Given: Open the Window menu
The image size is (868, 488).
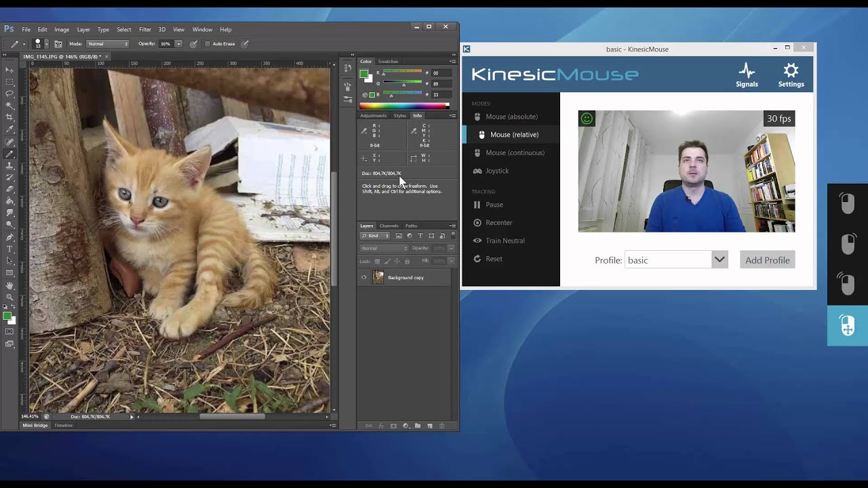Looking at the screenshot, I should point(202,30).
